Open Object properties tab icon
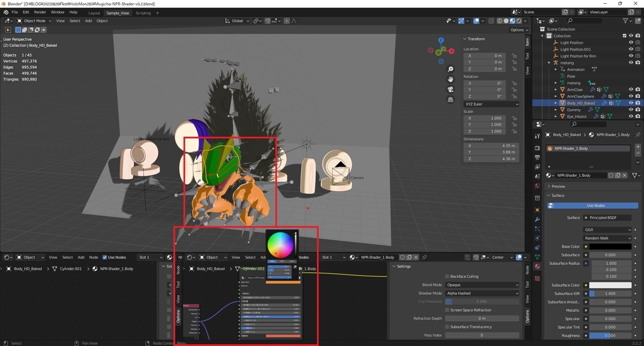The width and height of the screenshot is (644, 346). pos(537,210)
